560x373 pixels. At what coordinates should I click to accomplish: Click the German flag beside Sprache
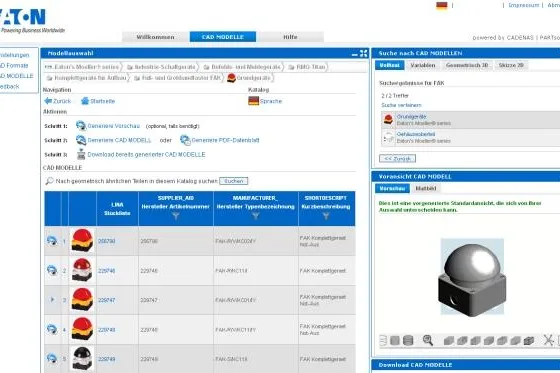point(254,101)
